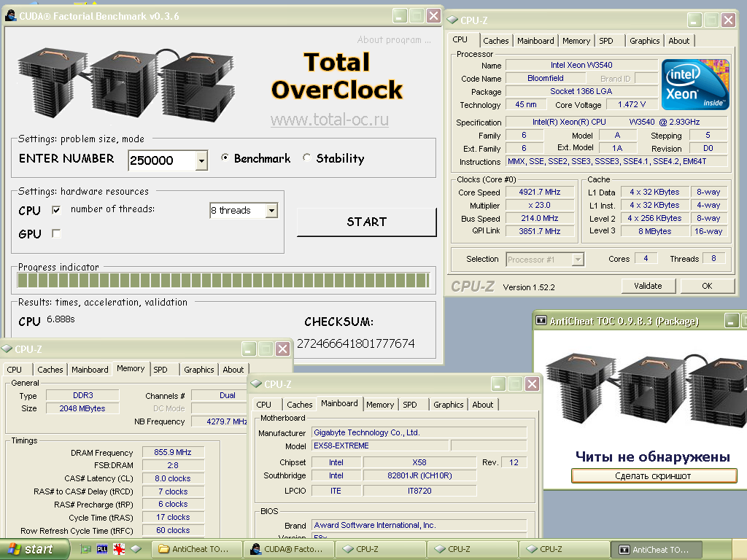Open Mainboard tab in CPU-Z processor window
This screenshot has width=747, height=560.
click(535, 41)
